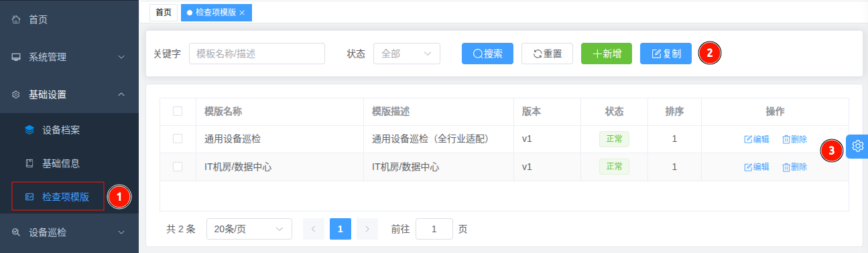Viewport: 868px width, 253px height.
Task: Check the box for 通用设备巡检 row
Action: click(x=178, y=139)
